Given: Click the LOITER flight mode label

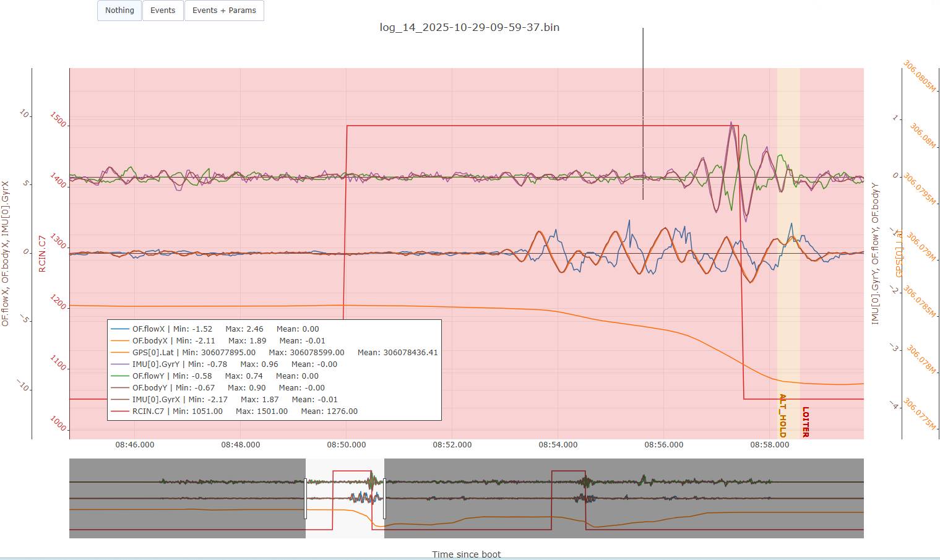Looking at the screenshot, I should pos(805,422).
